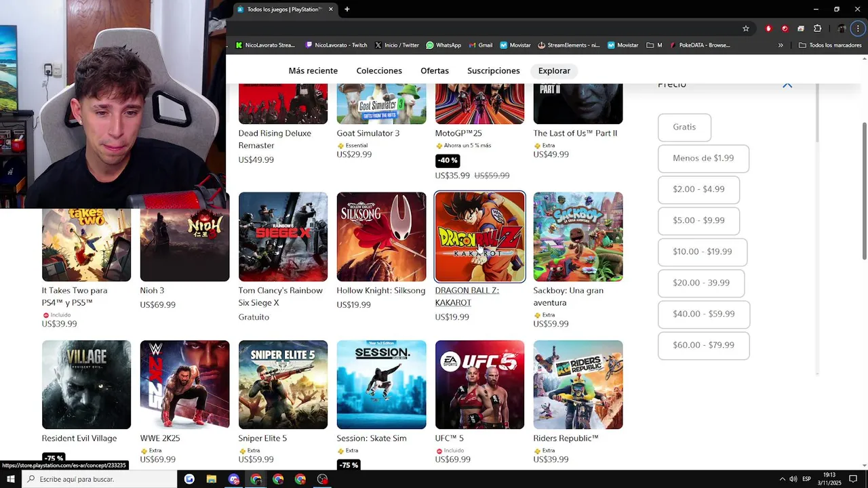This screenshot has width=868, height=488.
Task: Switch ESP keyboard language
Action: (806, 479)
